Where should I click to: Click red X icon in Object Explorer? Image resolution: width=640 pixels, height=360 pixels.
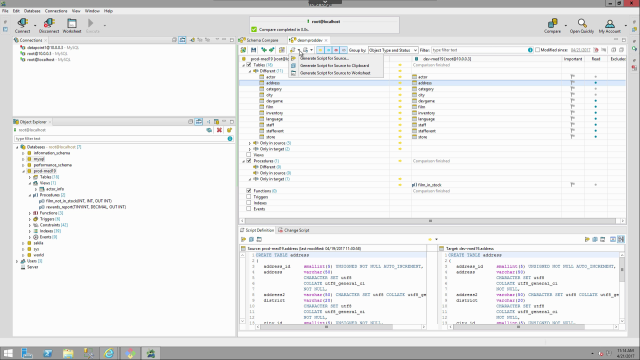(219, 130)
